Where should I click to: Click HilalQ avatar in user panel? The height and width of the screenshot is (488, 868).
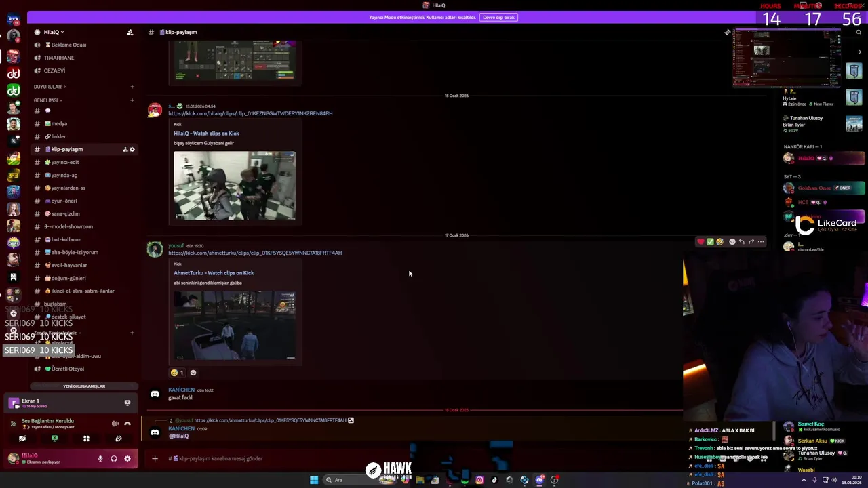pyautogui.click(x=13, y=459)
